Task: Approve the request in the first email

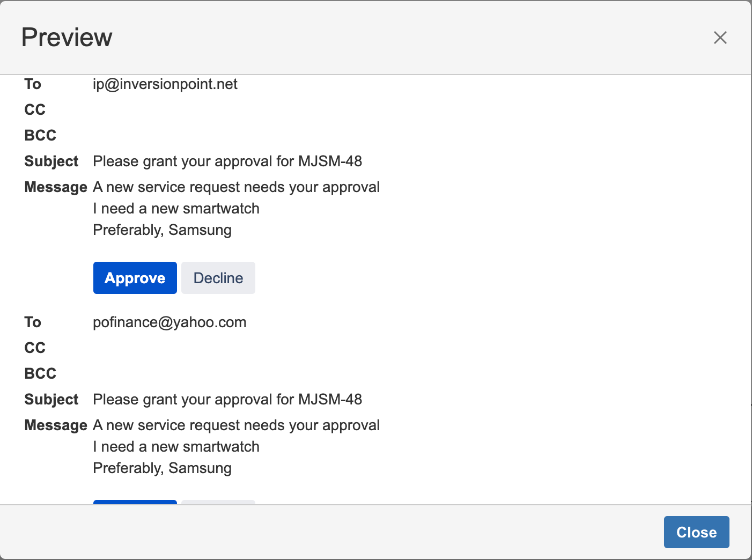Action: (x=135, y=278)
